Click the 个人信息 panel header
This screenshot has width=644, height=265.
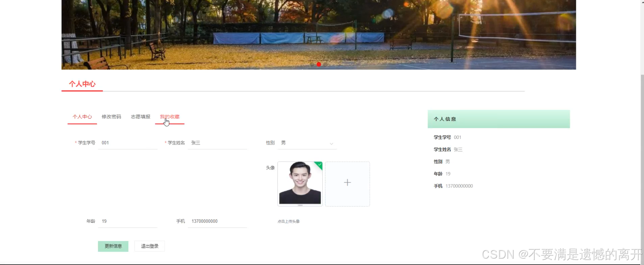coord(499,119)
